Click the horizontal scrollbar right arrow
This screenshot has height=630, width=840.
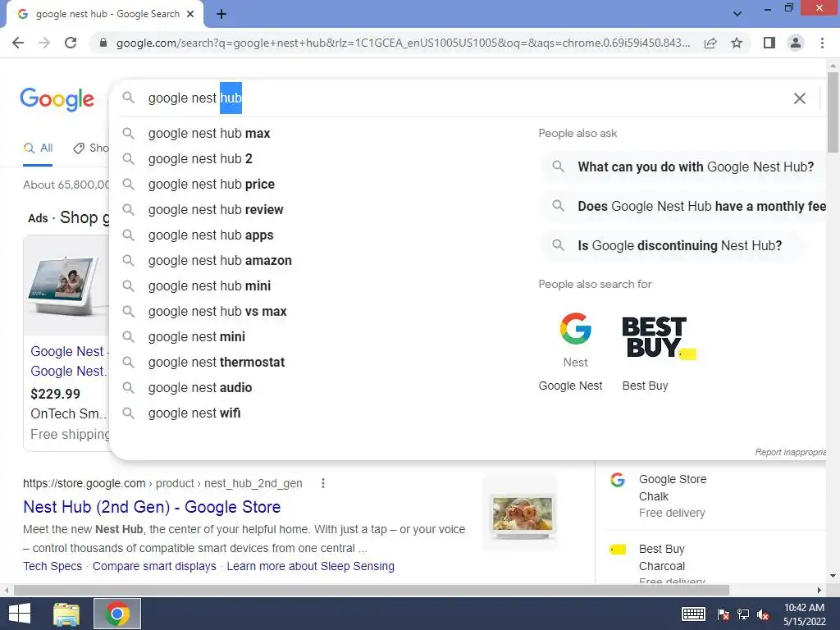click(819, 590)
